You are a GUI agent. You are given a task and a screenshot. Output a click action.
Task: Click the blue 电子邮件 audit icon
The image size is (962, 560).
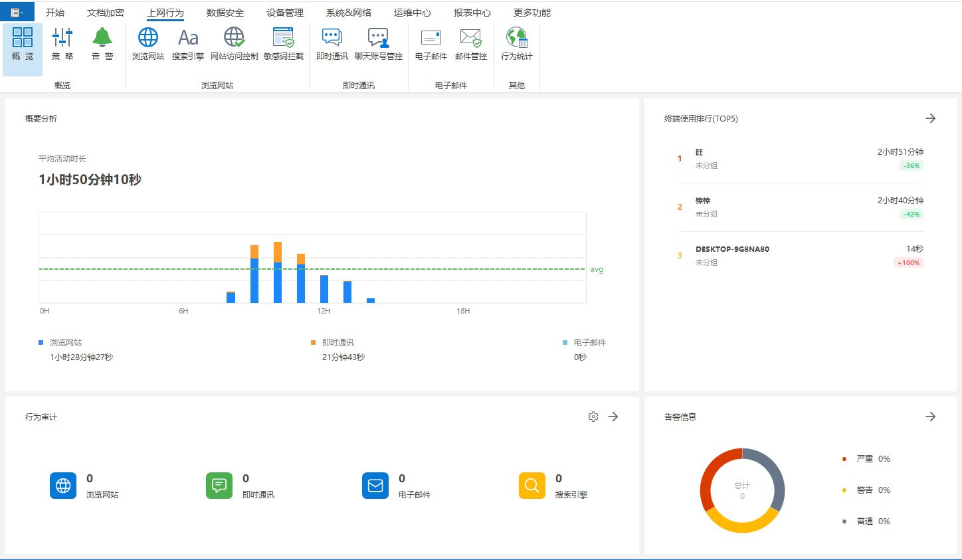pos(375,486)
